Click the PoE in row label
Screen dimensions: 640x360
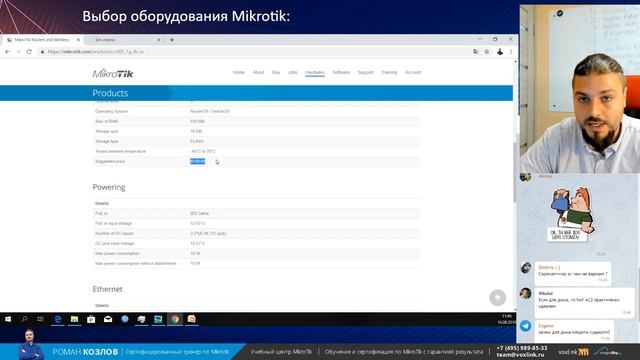coord(101,213)
